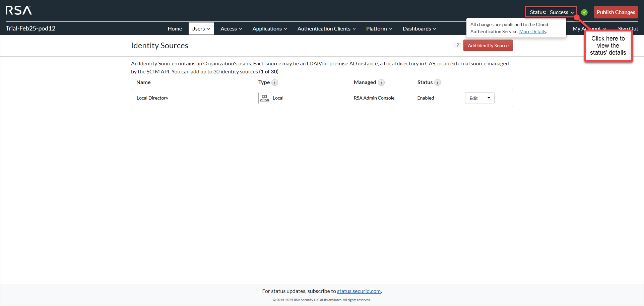
Task: Open the More Details link
Action: click(532, 31)
